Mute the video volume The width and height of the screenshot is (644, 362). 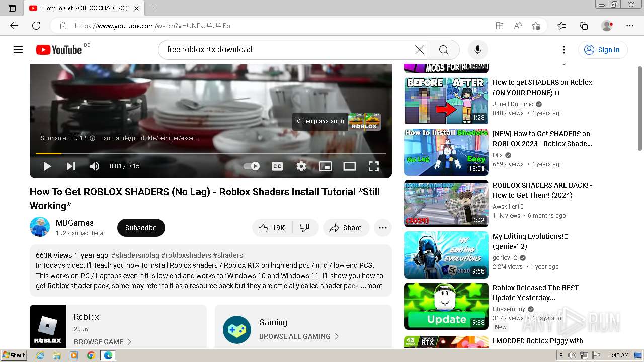94,166
